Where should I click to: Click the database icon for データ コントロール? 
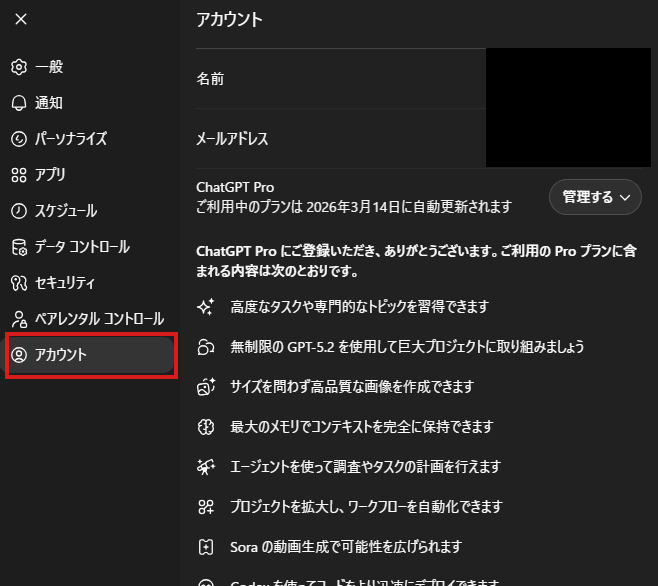[x=18, y=247]
